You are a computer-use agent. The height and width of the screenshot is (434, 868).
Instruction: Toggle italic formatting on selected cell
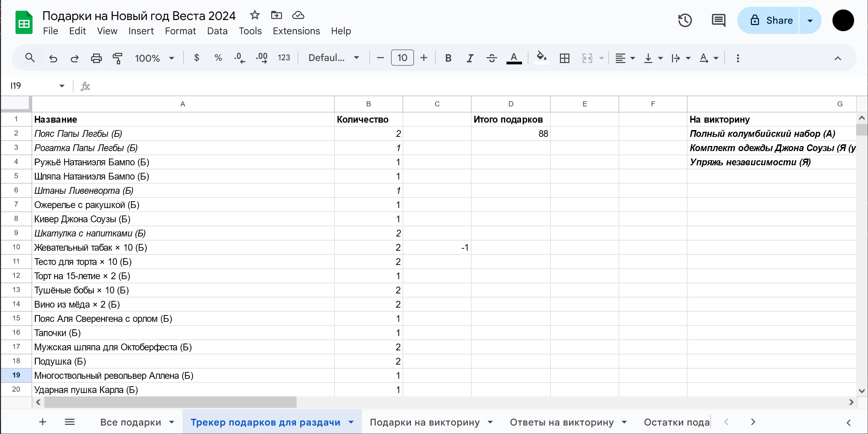470,58
